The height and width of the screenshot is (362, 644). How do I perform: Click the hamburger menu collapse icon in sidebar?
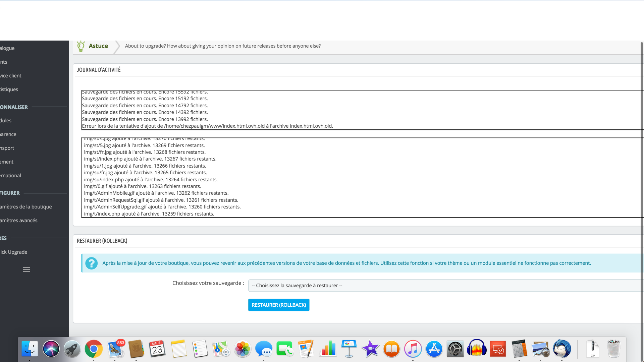click(26, 270)
